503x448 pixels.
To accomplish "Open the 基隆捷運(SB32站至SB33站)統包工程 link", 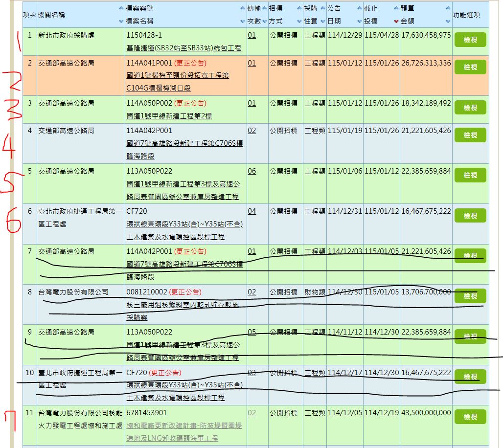I will [x=183, y=48].
